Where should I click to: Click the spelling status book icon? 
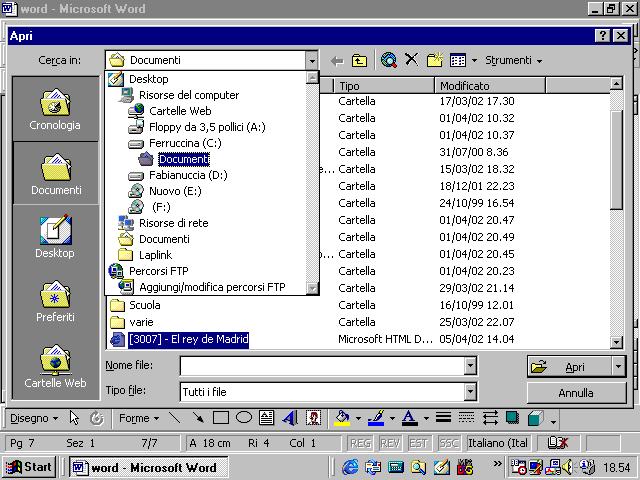(557, 443)
